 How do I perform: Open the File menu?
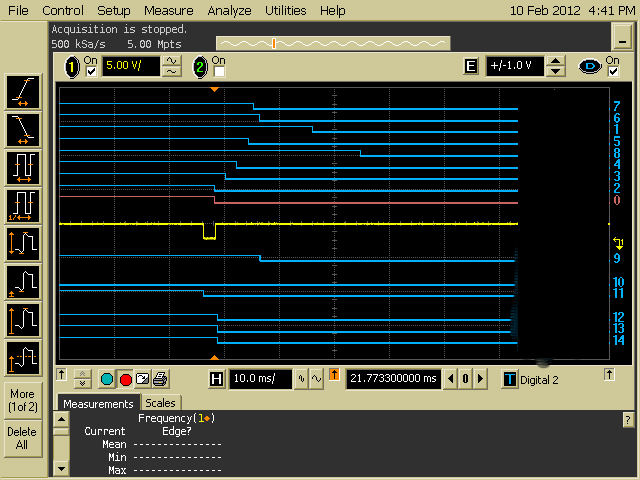pyautogui.click(x=18, y=10)
